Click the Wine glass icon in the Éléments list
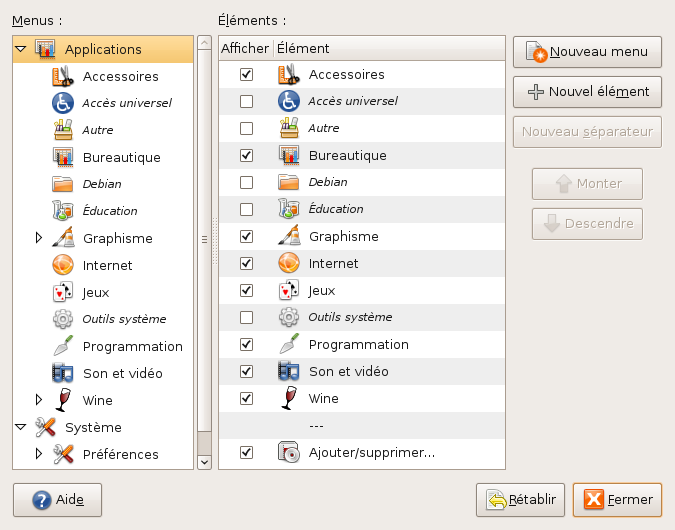This screenshot has width=675, height=530. [x=289, y=399]
